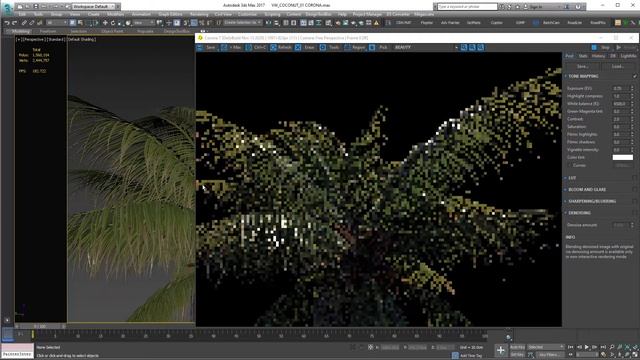Toggle the Curves checkbox
The image size is (640, 360).
pos(570,165)
